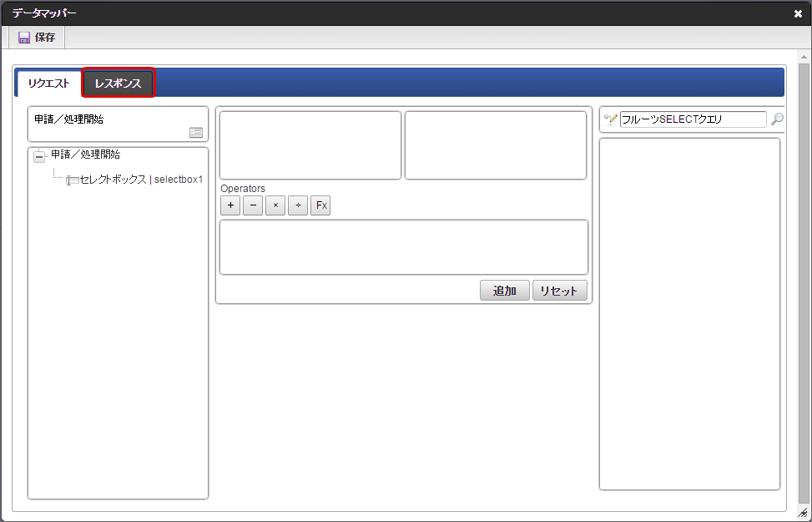Click the expression area below Operators
The image size is (812, 522).
404,247
